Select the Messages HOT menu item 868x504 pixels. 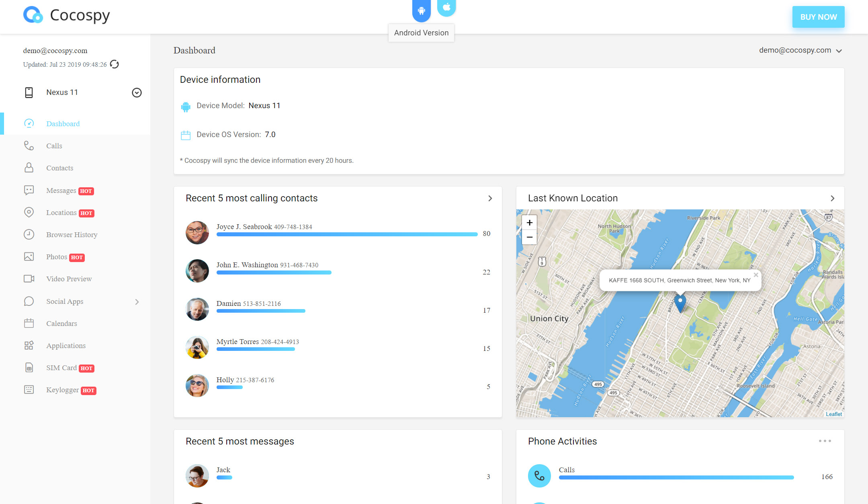(x=68, y=190)
